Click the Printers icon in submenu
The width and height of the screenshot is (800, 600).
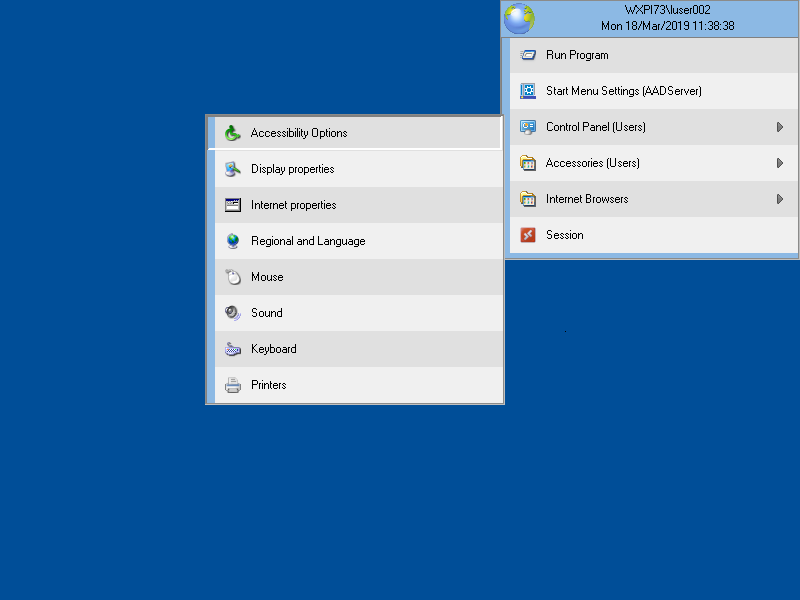point(233,385)
